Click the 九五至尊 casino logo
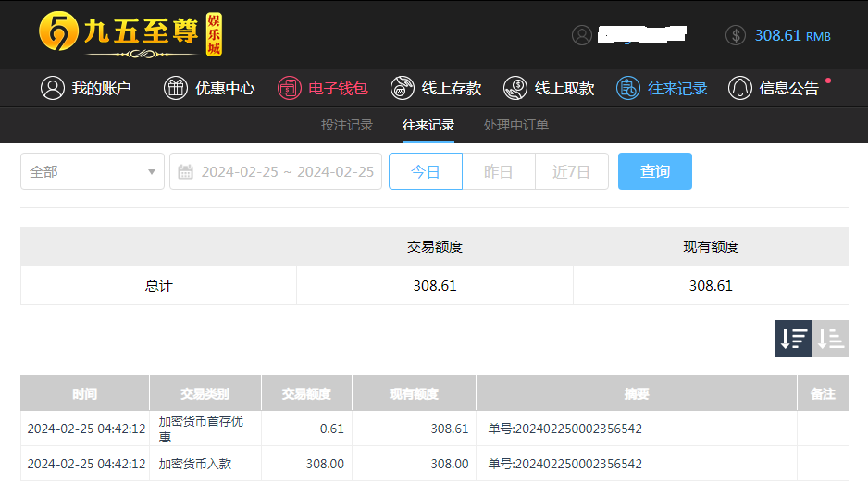 click(x=130, y=34)
